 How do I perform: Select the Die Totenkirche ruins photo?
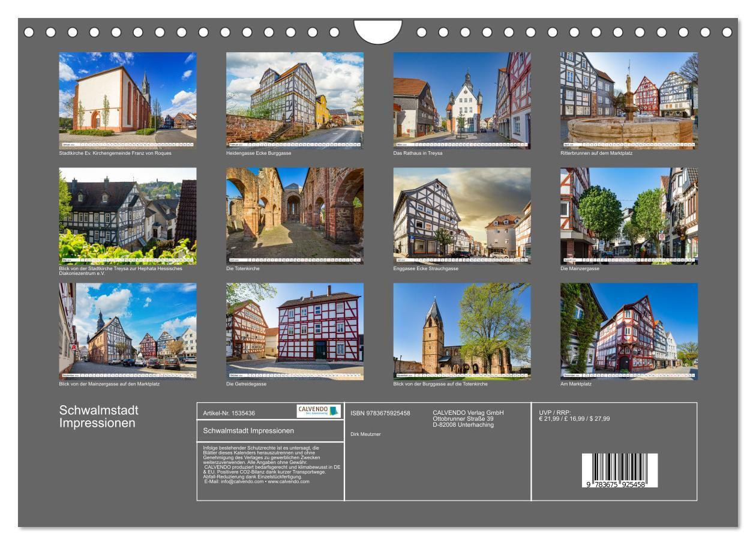point(295,216)
